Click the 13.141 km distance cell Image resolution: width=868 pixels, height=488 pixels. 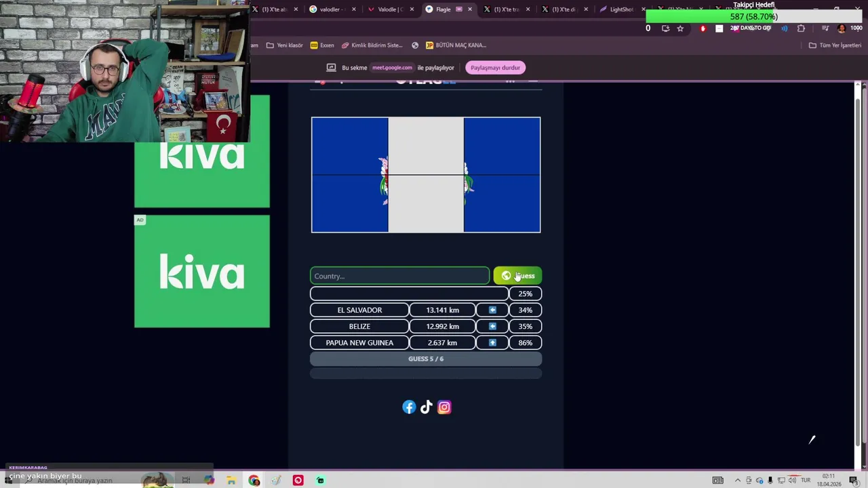[x=443, y=310]
